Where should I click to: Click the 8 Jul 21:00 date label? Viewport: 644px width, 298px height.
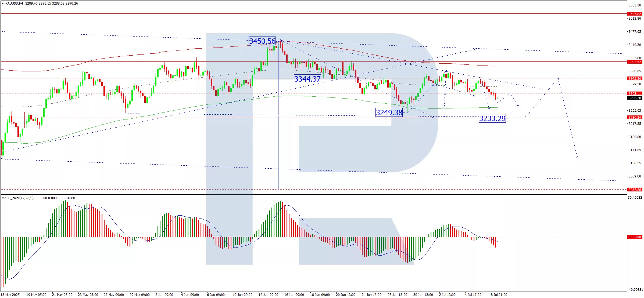tap(499, 295)
